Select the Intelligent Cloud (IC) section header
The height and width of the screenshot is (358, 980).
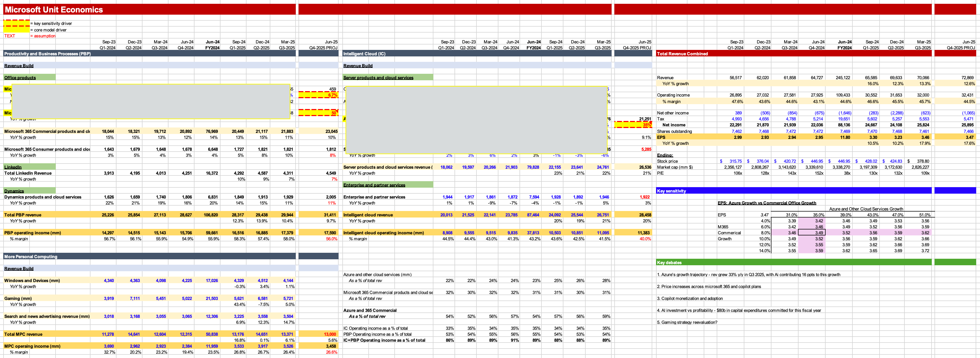(365, 54)
